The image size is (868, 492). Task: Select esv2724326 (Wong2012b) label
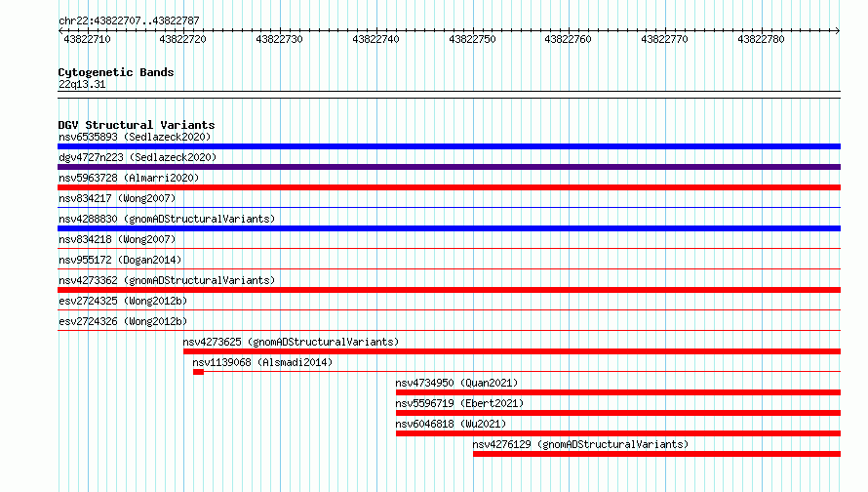pyautogui.click(x=123, y=321)
